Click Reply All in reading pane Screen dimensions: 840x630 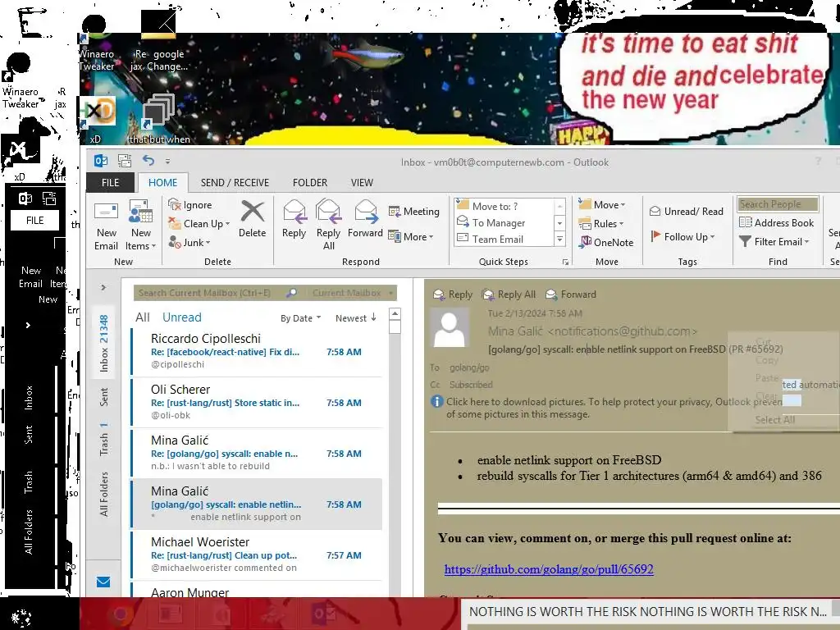coord(509,294)
